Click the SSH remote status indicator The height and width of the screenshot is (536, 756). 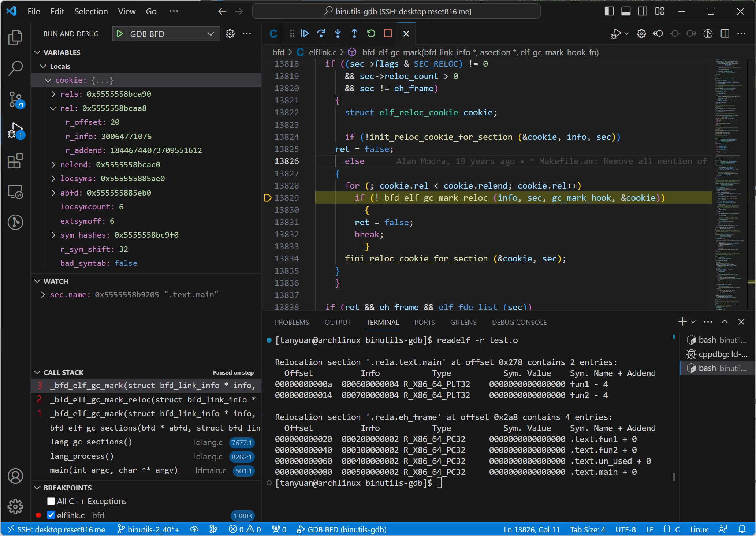[x=56, y=529]
